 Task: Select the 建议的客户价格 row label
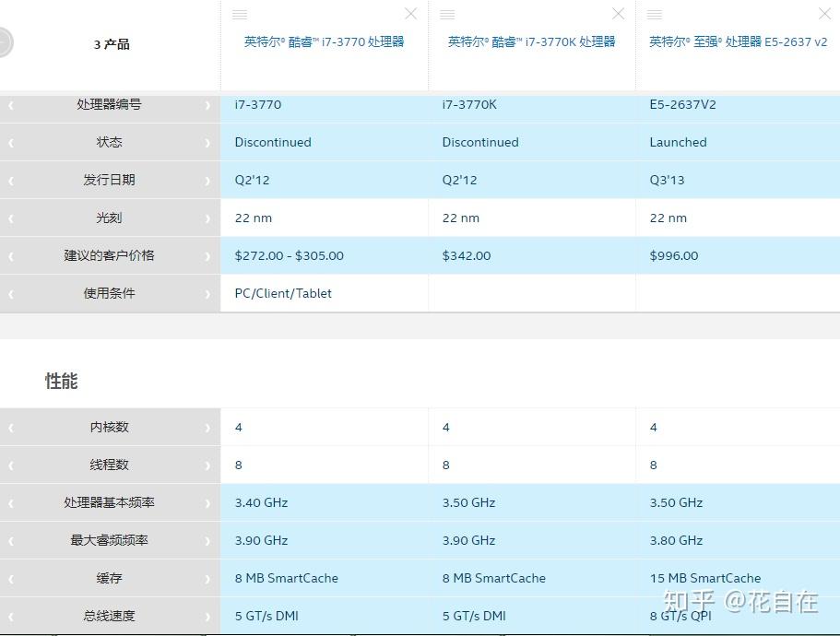coord(110,255)
